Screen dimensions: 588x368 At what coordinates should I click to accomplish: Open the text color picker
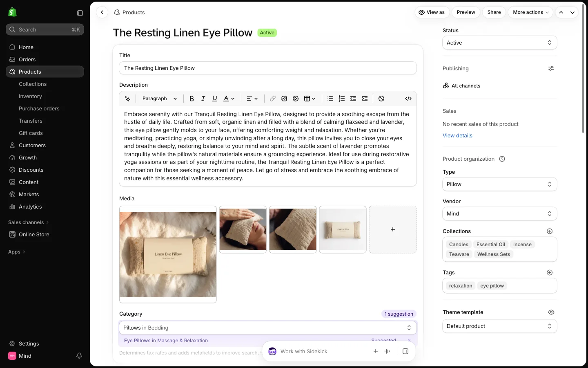pos(229,99)
